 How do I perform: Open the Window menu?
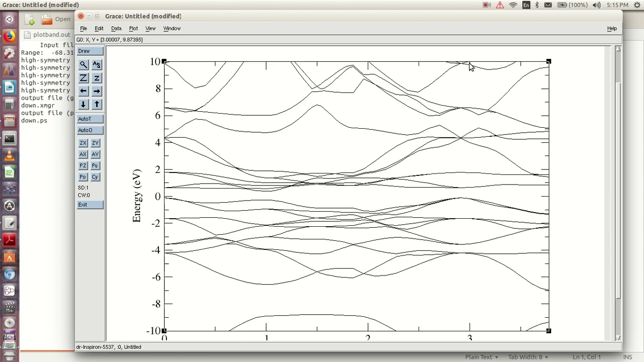[172, 29]
